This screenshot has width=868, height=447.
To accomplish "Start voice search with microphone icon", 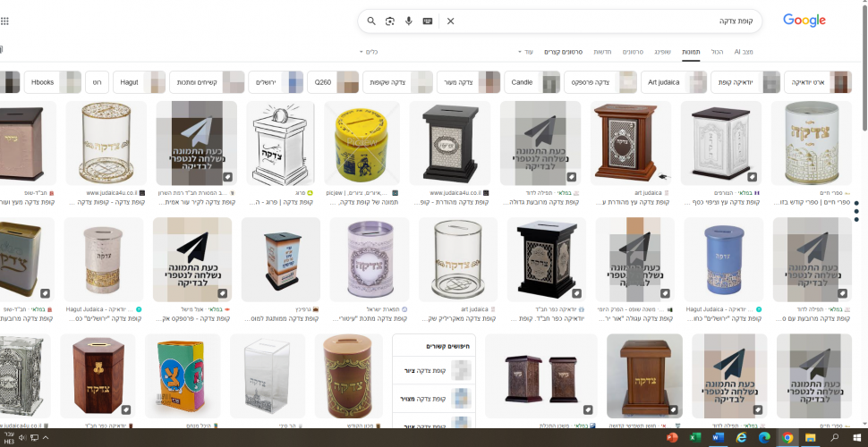I will (x=409, y=21).
